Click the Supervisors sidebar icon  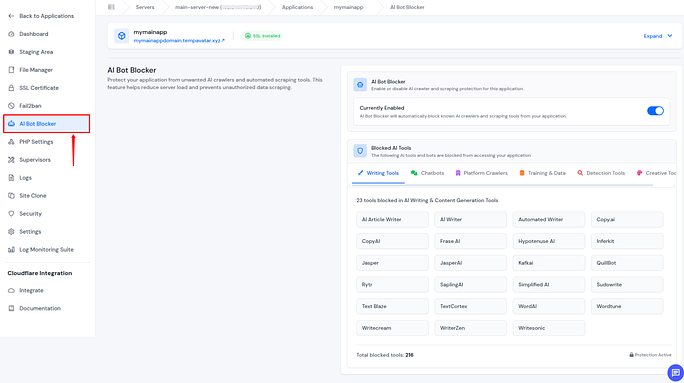coord(11,160)
